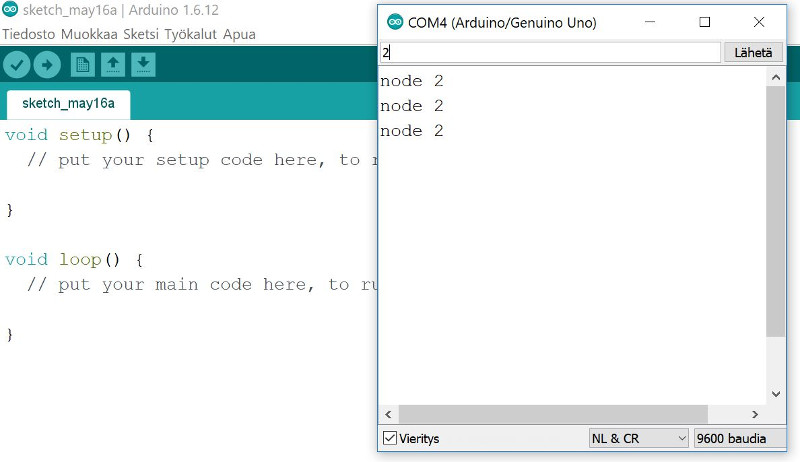The height and width of the screenshot is (462, 800).
Task: Select the sketch_may16a tab
Action: click(x=68, y=104)
